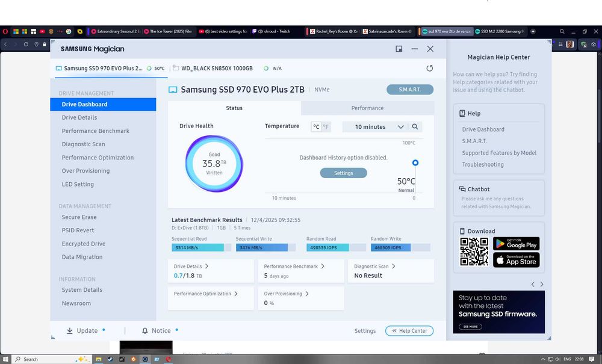Viewport: 602px width, 364px height.
Task: Click the Opera tab search magnifier icon
Action: point(562,31)
